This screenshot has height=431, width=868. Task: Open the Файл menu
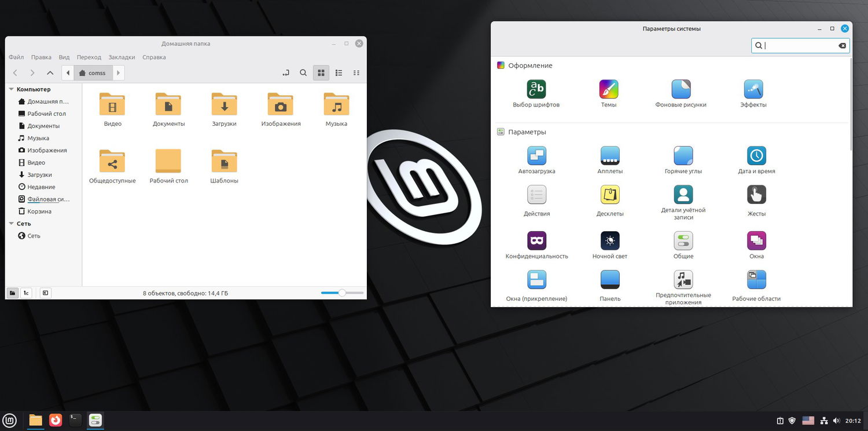pyautogui.click(x=16, y=57)
